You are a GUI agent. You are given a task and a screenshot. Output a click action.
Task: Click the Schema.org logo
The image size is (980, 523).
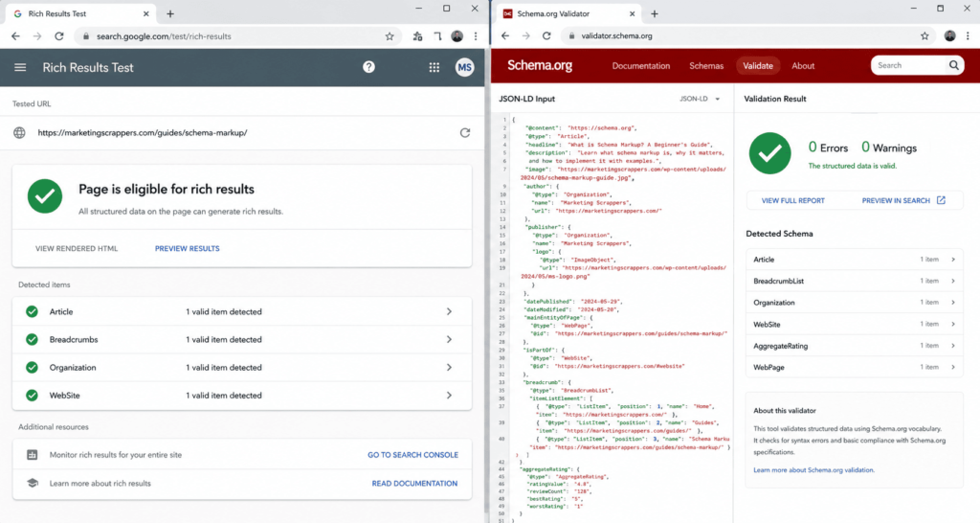coord(540,65)
